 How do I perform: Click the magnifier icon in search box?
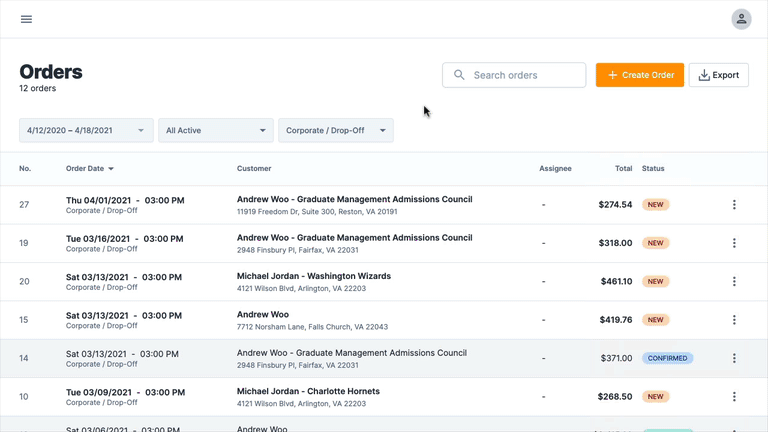coord(459,75)
